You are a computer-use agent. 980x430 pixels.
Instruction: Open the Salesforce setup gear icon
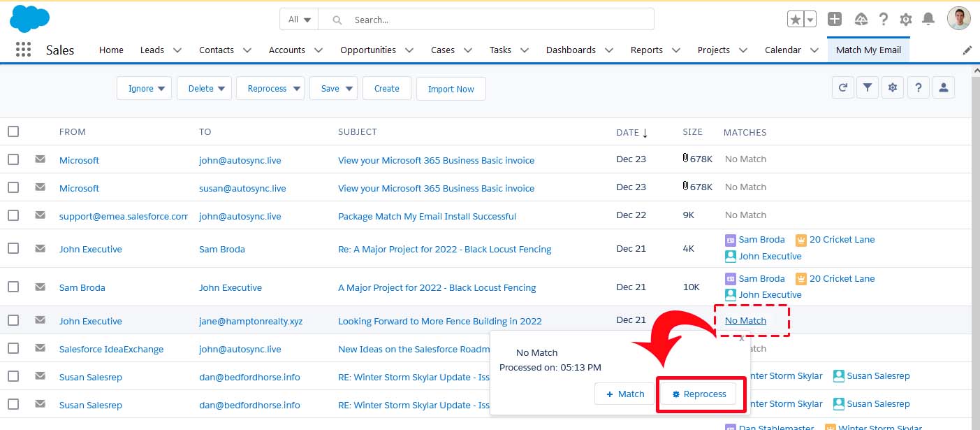[906, 20]
